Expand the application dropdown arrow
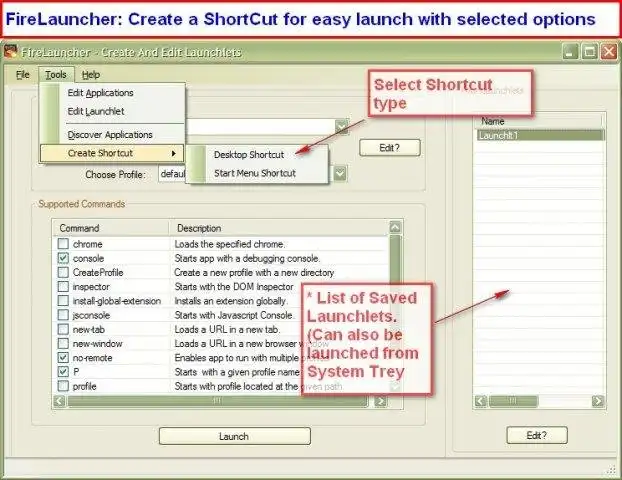The width and height of the screenshot is (622, 480). pos(341,127)
